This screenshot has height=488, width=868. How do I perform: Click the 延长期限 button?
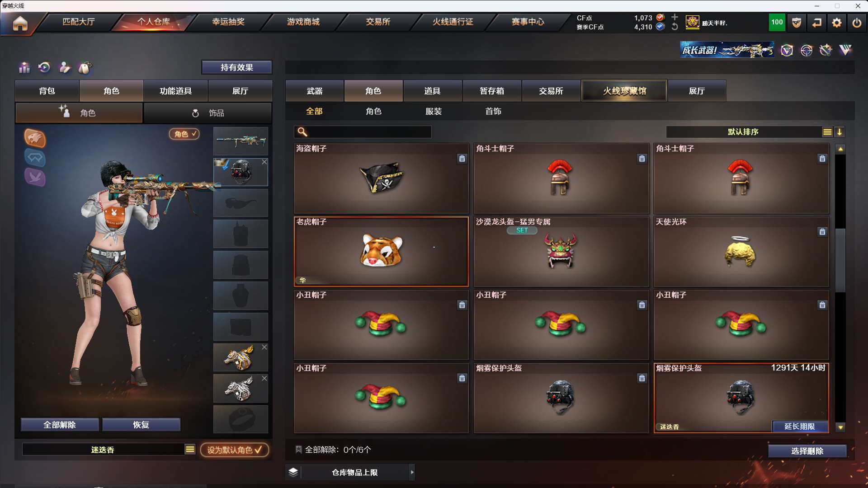point(800,427)
